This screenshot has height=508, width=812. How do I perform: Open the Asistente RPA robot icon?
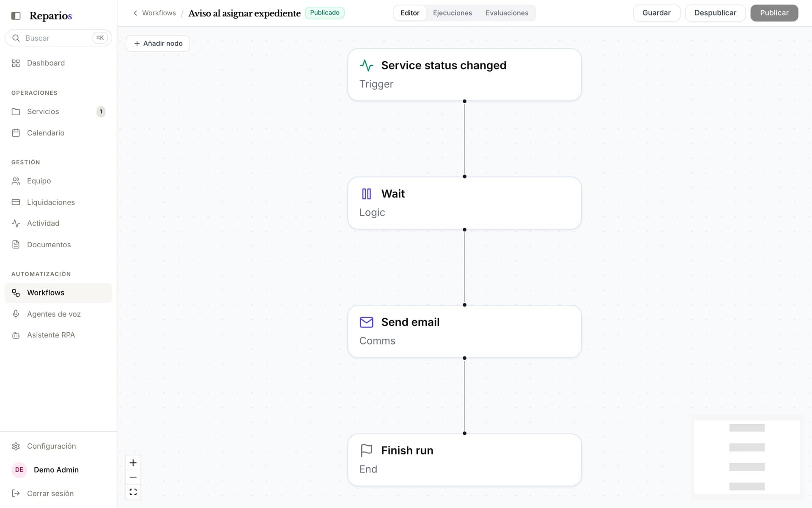16,335
